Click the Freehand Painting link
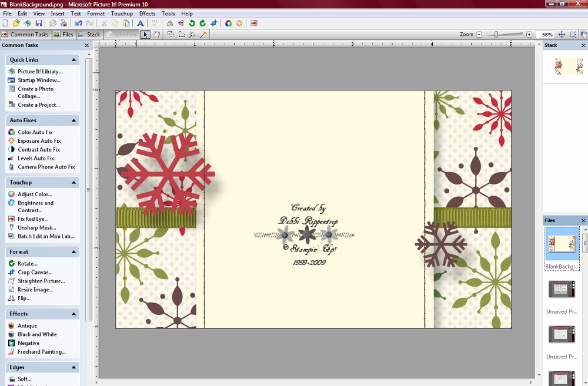Screen dimensions: 588x386 [x=42, y=351]
